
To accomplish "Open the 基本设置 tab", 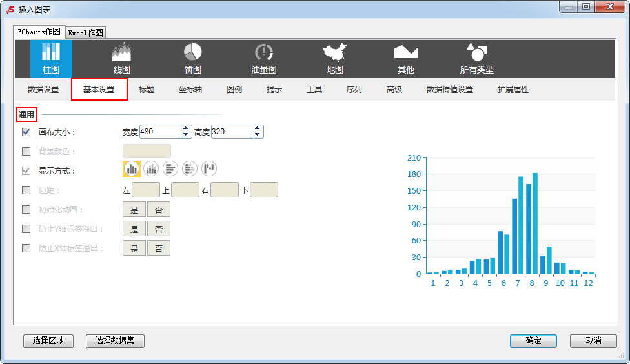I will pyautogui.click(x=99, y=90).
